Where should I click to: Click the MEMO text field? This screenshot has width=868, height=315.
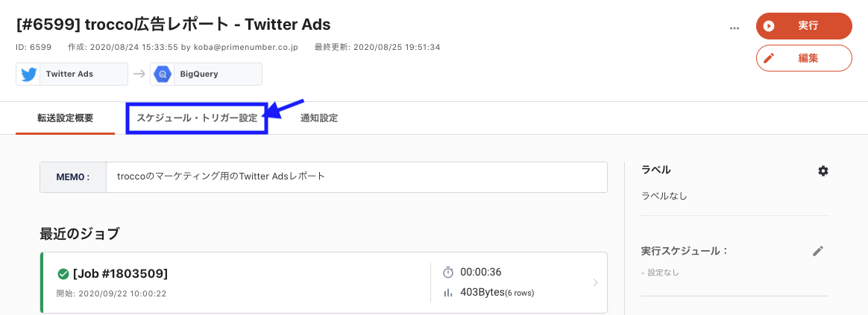point(356,176)
